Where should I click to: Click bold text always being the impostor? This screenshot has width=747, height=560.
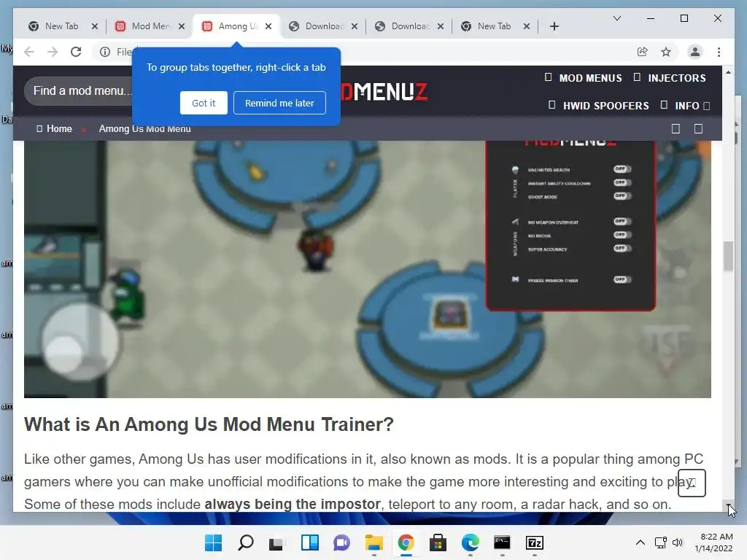[x=293, y=504]
